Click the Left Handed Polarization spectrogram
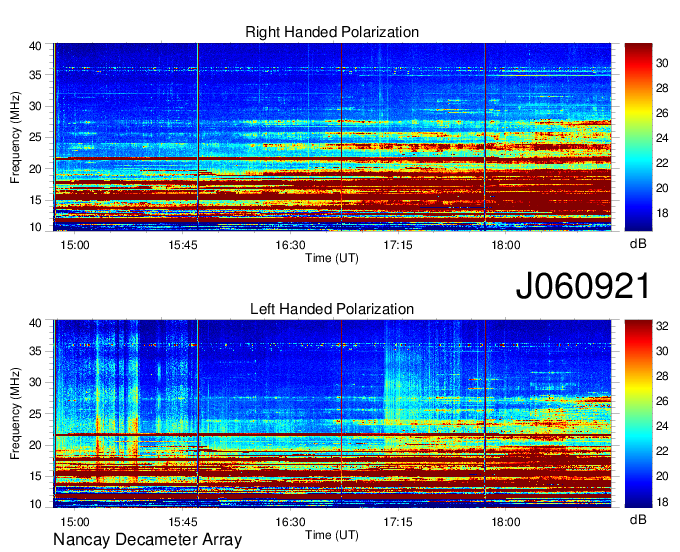 [332, 414]
